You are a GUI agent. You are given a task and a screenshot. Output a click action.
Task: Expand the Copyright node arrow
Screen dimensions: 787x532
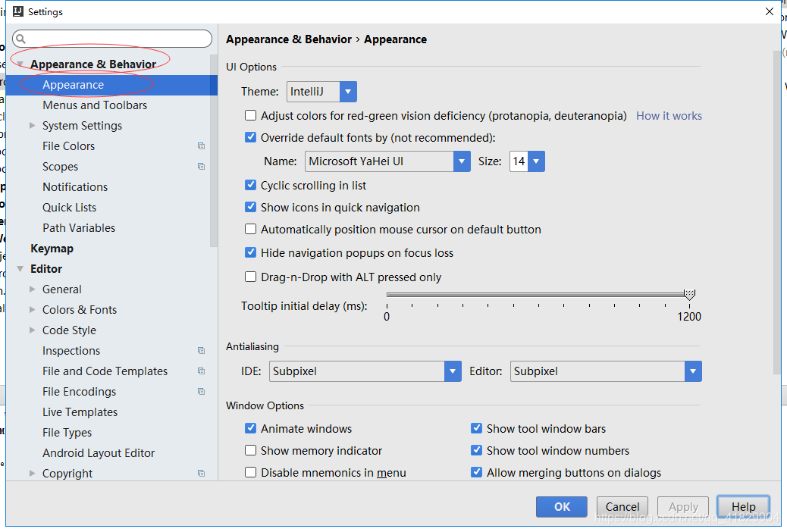(x=32, y=474)
